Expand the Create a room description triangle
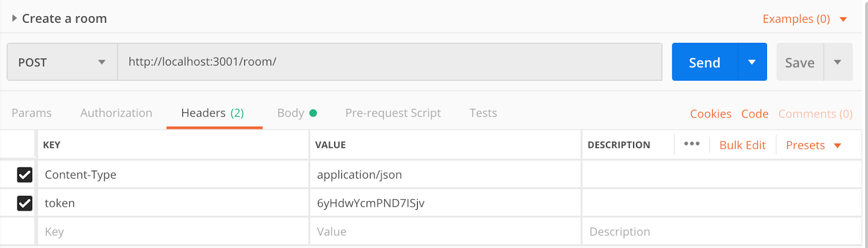Image resolution: width=868 pixels, height=248 pixels. coord(15,18)
